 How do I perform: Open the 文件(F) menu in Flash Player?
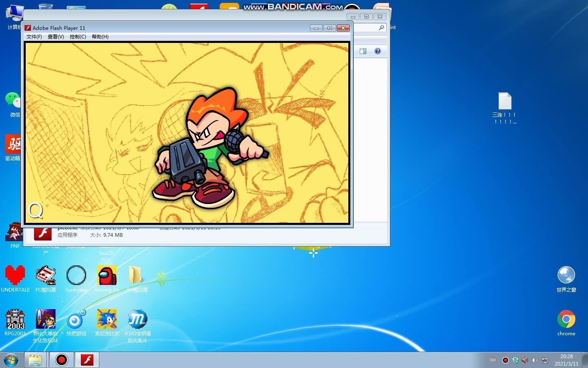34,37
